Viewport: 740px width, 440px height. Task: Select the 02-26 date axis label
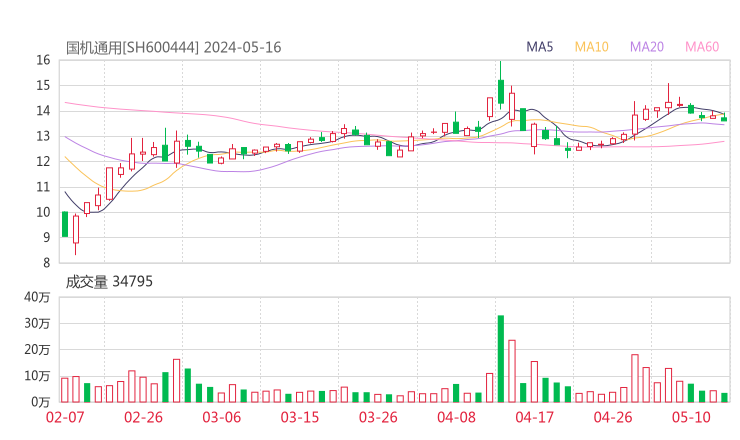pyautogui.click(x=143, y=417)
